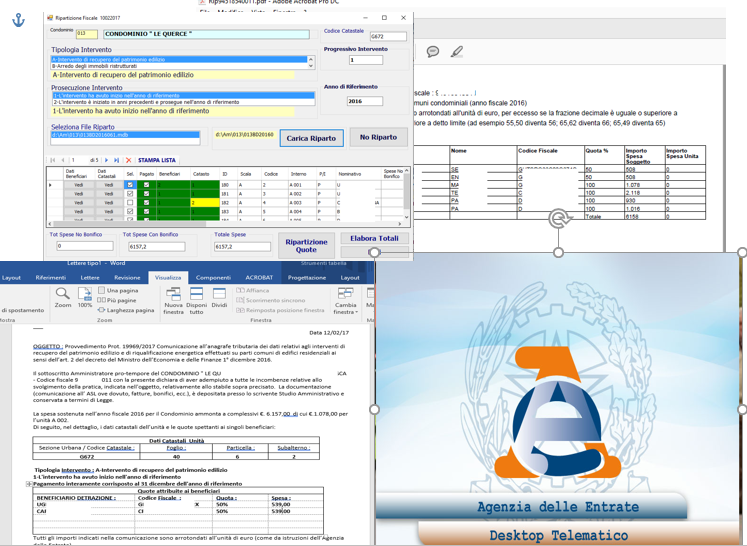Click the yellow Catasto cell showing 2

pyautogui.click(x=205, y=202)
